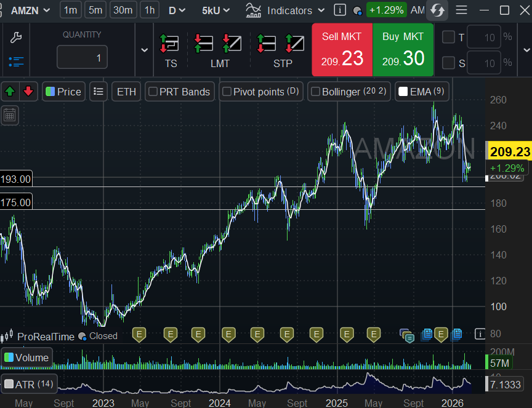The width and height of the screenshot is (532, 408).
Task: Click the red down arrow sell icon
Action: point(28,92)
